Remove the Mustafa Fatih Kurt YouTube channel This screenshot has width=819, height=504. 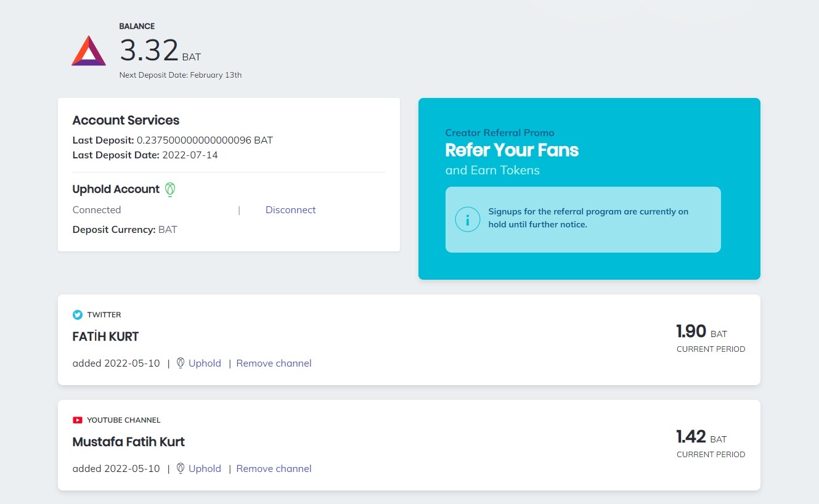pos(274,469)
